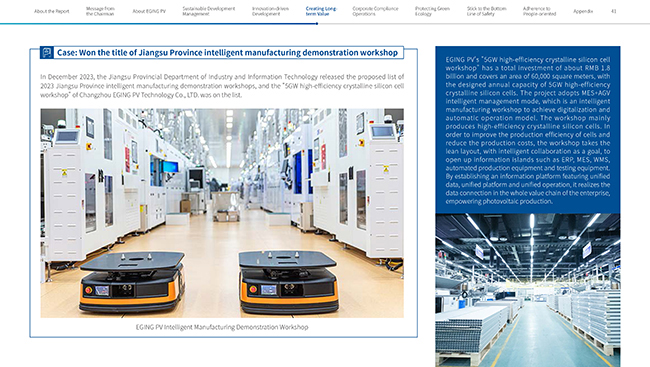Image resolution: width=650 pixels, height=367 pixels.
Task: Click the blue progress marker dot under navigation
Action: pyautogui.click(x=317, y=24)
